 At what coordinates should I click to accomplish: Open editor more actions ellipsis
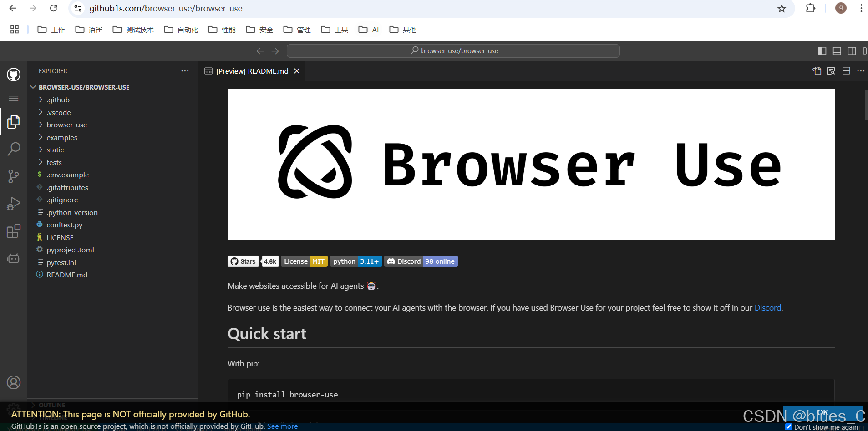861,71
